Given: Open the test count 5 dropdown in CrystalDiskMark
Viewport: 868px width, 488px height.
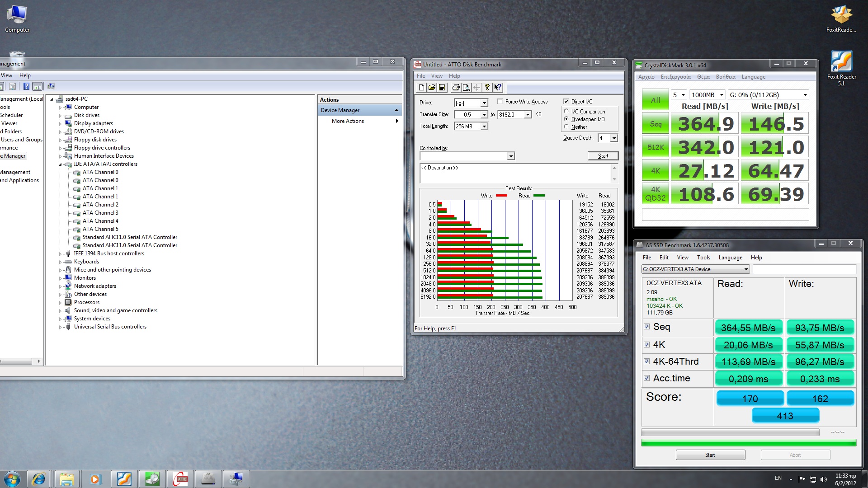Looking at the screenshot, I should point(679,95).
